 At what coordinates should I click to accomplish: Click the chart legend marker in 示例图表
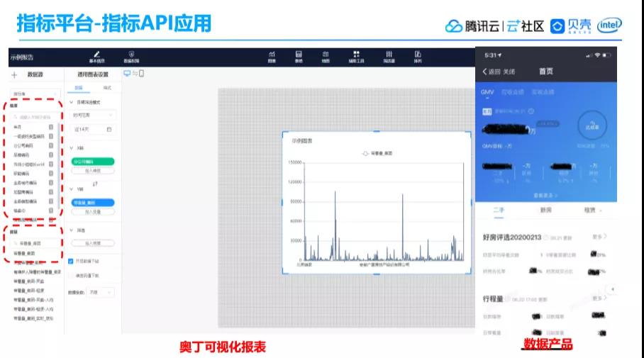coord(365,153)
